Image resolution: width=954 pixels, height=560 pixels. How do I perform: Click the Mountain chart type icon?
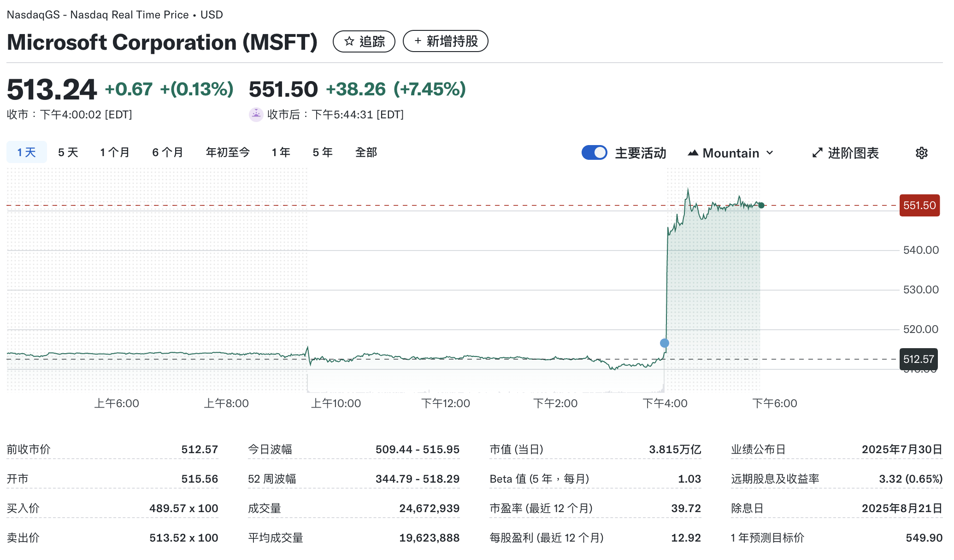(x=694, y=152)
